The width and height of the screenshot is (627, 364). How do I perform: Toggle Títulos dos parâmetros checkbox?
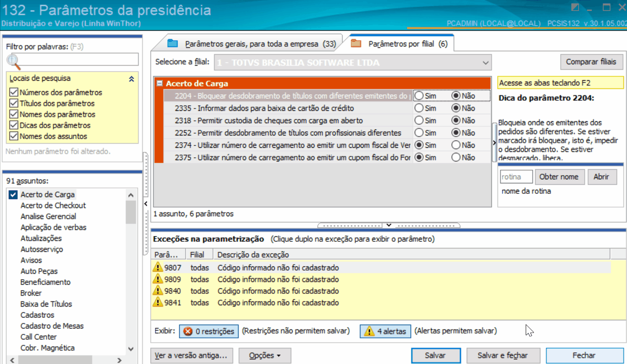[14, 104]
